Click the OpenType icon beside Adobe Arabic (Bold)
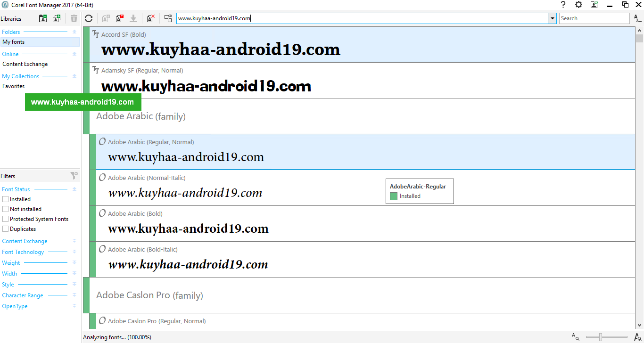Image resolution: width=644 pixels, height=343 pixels. (102, 213)
